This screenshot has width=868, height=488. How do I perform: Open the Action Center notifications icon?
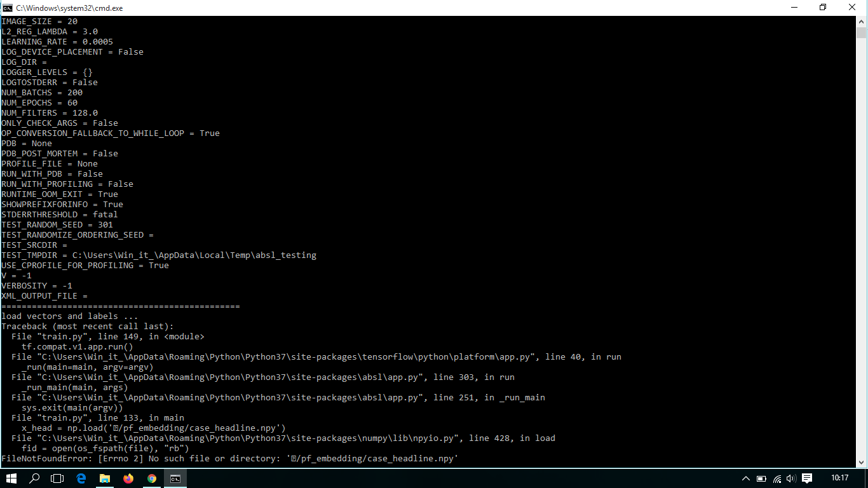(807, 478)
